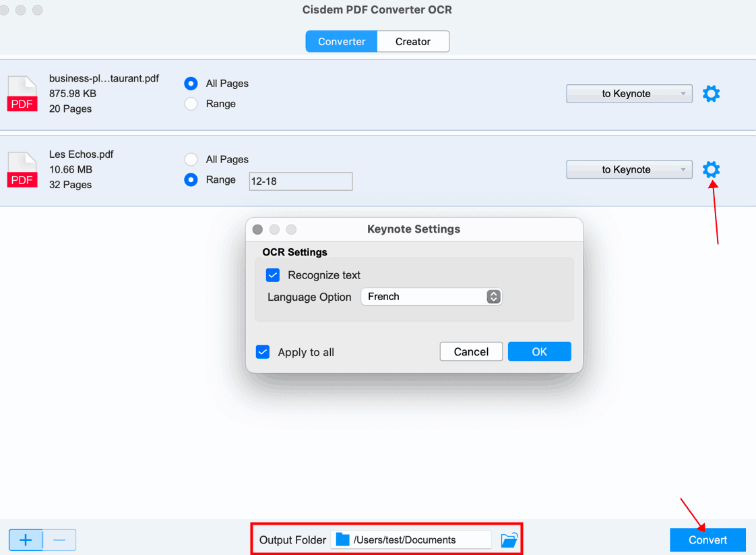This screenshot has width=756, height=555.
Task: Open to Keynote dropdown for Les Echos.pdf
Action: point(629,169)
